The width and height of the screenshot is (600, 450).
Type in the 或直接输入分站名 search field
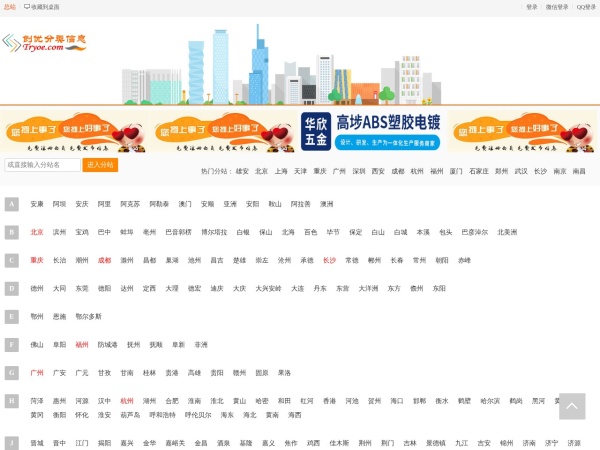coord(42,165)
